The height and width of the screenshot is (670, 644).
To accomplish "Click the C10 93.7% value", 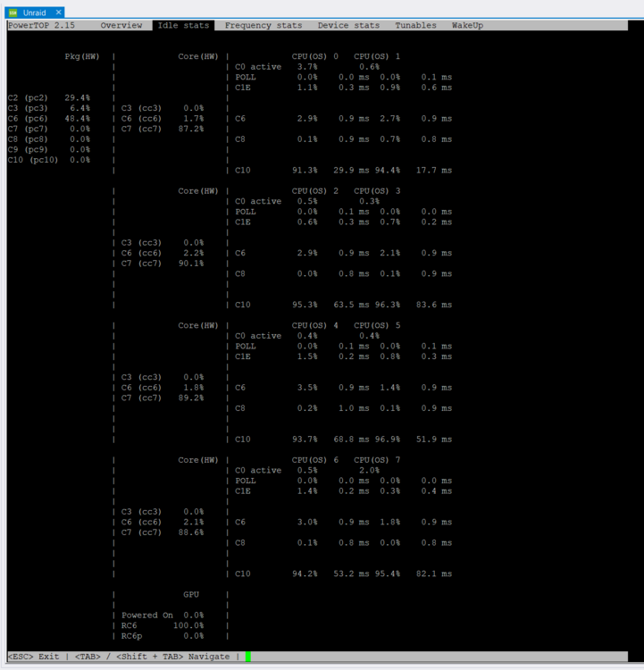I will point(305,440).
